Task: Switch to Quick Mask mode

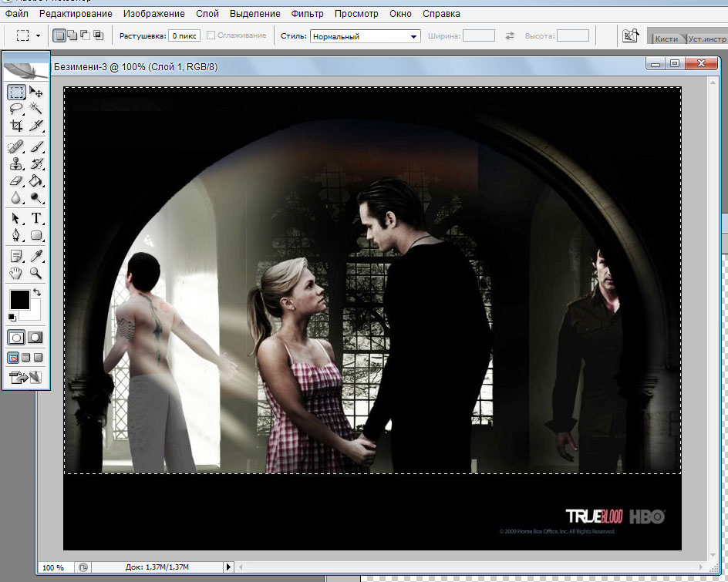Action: (x=35, y=338)
